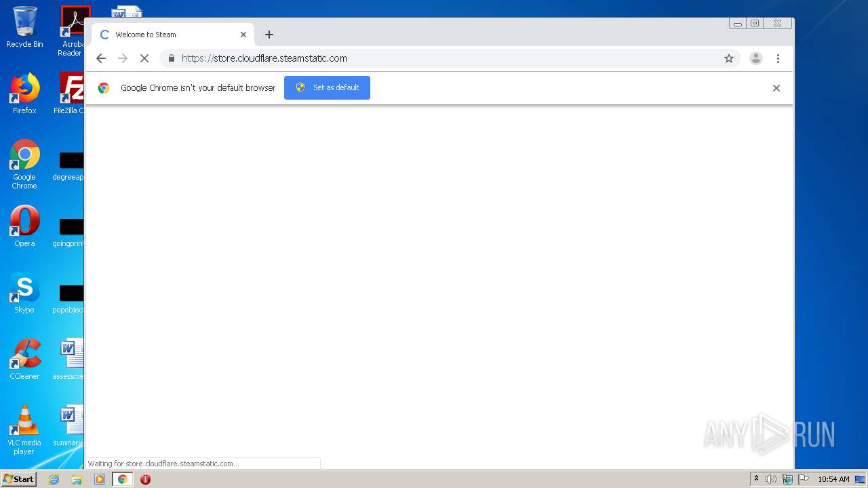Viewport: 868px width, 488px height.
Task: Dismiss the default browser infobar
Action: tap(776, 88)
